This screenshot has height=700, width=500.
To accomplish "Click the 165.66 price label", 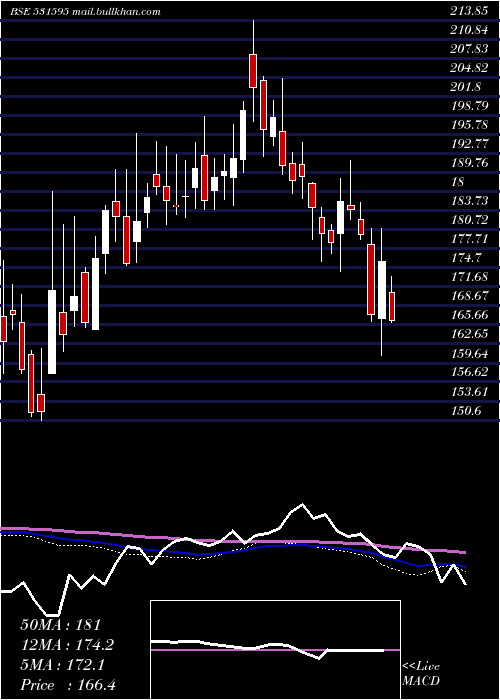I will 469,315.
